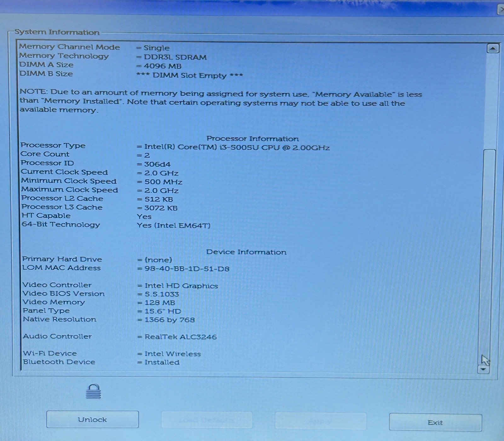
Task: Click the Native Resolution label
Action: (x=60, y=319)
